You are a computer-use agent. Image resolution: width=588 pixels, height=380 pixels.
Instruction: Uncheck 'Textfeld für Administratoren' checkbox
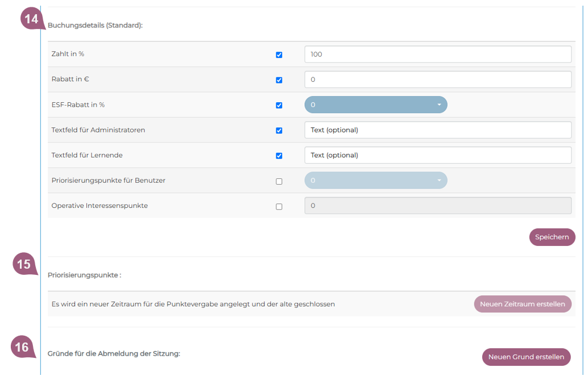pos(279,131)
